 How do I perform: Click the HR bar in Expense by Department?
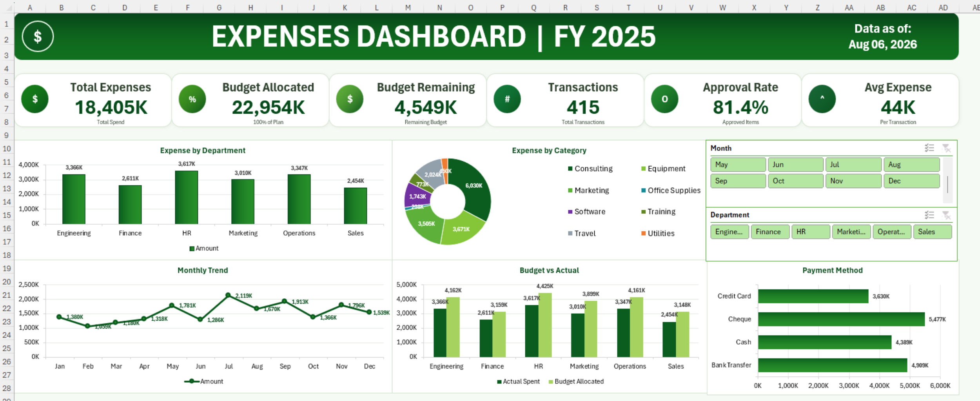(x=187, y=197)
